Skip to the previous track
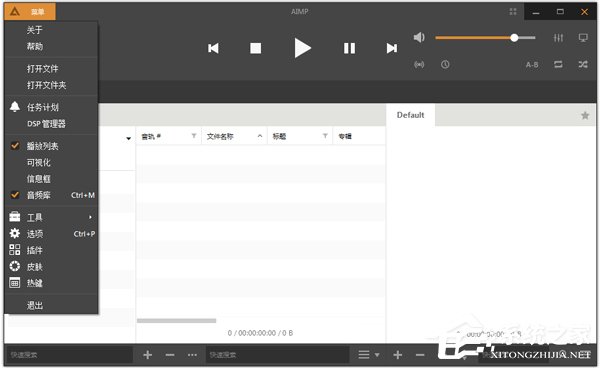This screenshot has height=368, width=600. pos(213,48)
